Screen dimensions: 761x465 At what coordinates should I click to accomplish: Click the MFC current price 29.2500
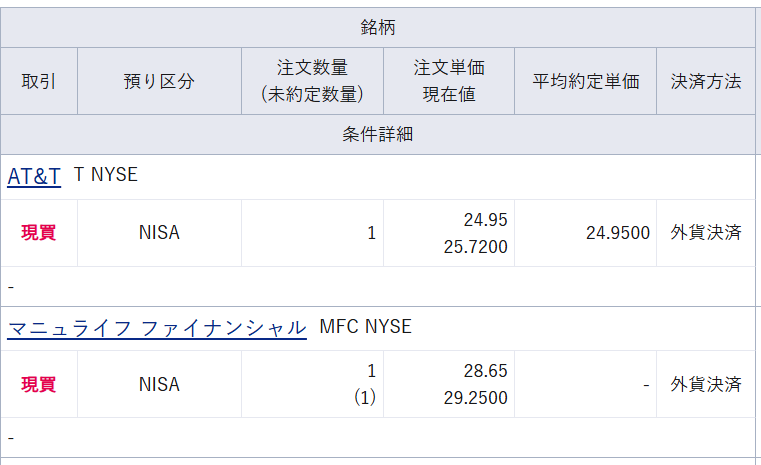click(x=476, y=398)
